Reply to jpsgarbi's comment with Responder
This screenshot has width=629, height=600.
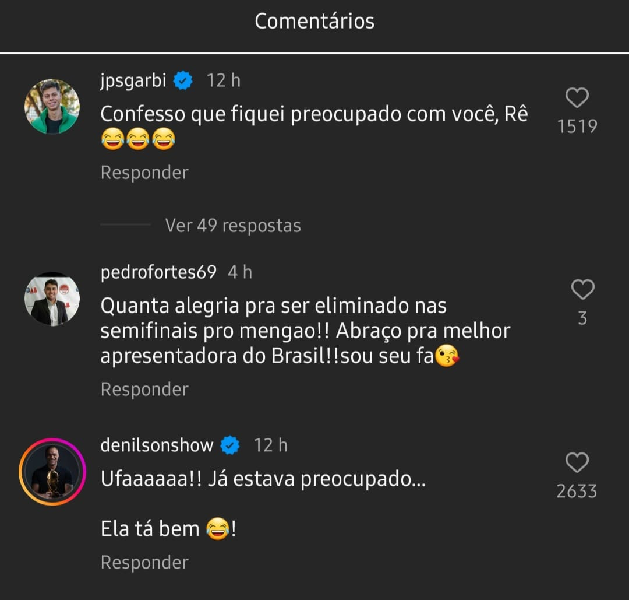click(144, 172)
